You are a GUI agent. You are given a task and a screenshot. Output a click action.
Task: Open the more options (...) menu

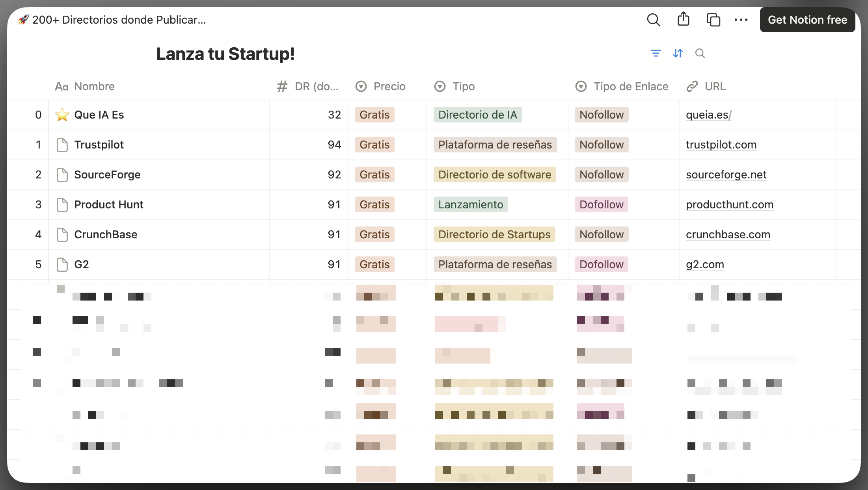tap(741, 20)
